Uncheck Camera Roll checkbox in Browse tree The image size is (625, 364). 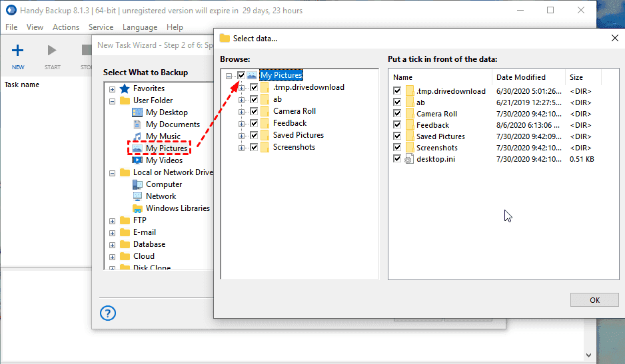254,111
